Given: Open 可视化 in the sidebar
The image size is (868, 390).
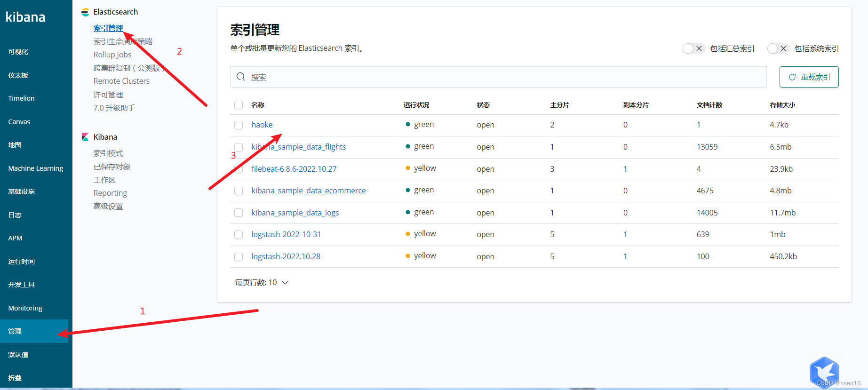Looking at the screenshot, I should pos(18,52).
